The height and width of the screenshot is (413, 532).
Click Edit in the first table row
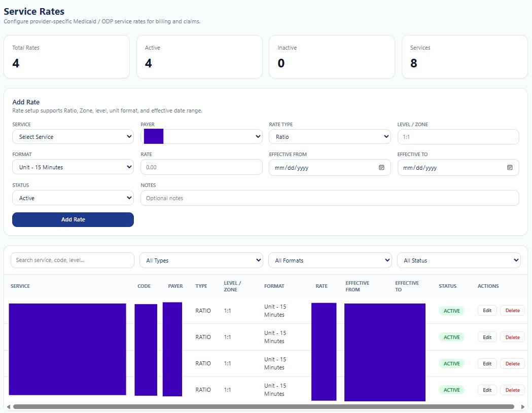coord(487,311)
